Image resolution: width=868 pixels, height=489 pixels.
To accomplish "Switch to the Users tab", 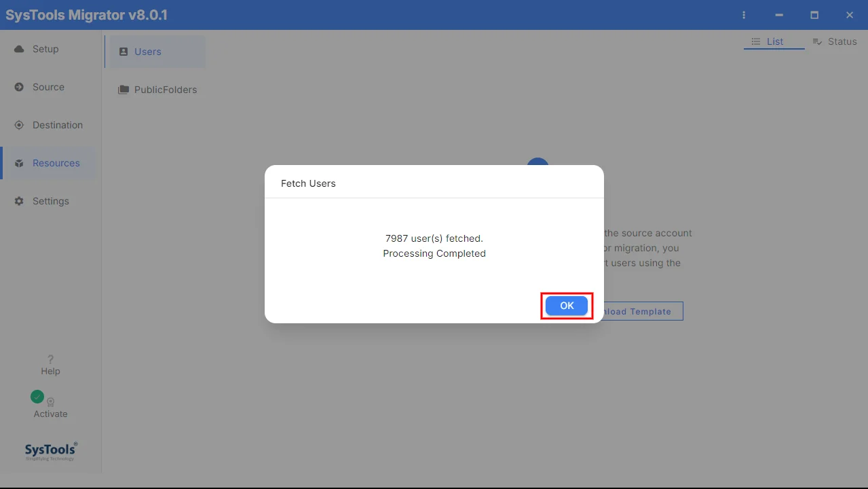I will (155, 52).
